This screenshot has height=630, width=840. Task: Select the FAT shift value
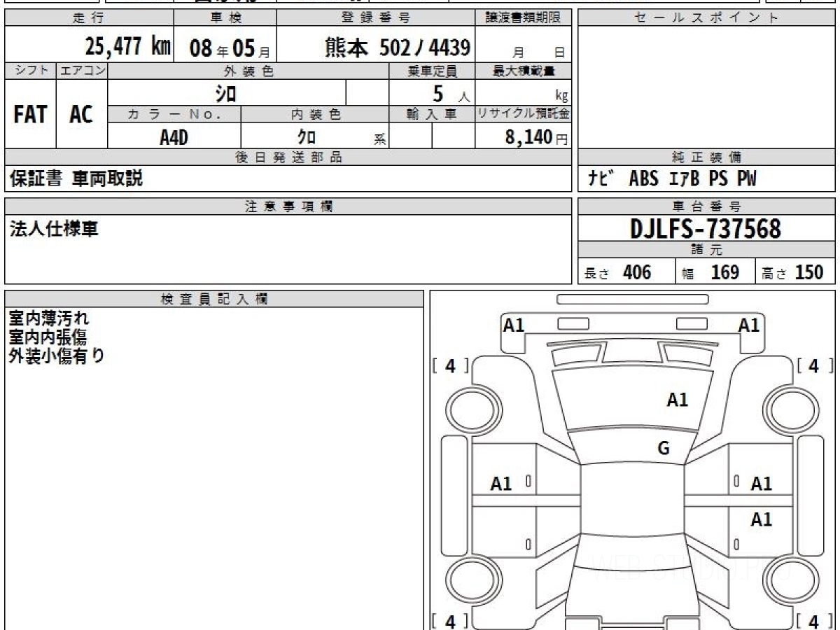[30, 115]
